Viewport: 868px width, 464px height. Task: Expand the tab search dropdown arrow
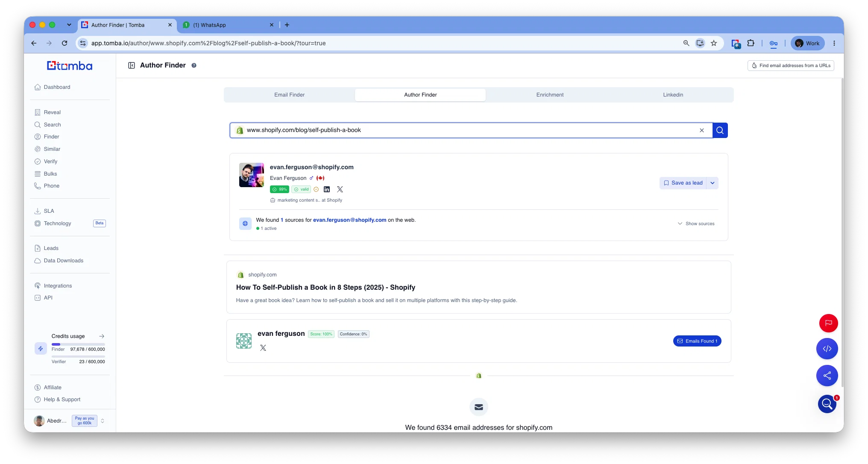[x=69, y=25]
